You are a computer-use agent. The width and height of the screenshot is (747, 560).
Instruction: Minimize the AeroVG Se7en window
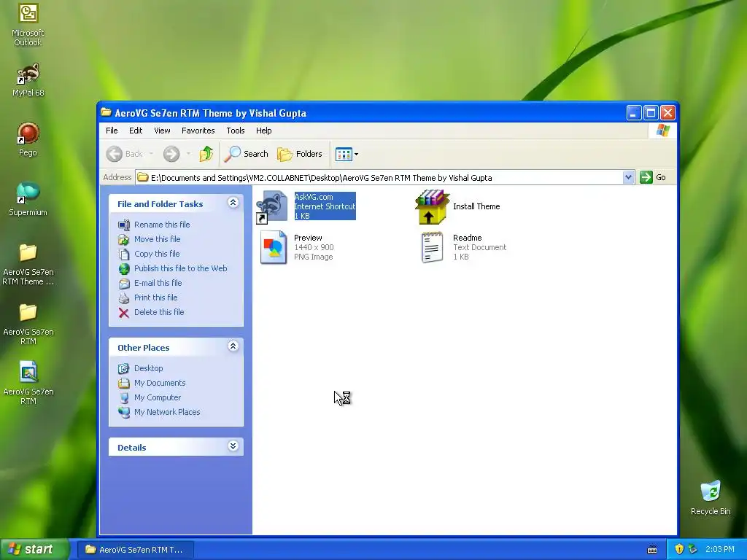click(634, 113)
